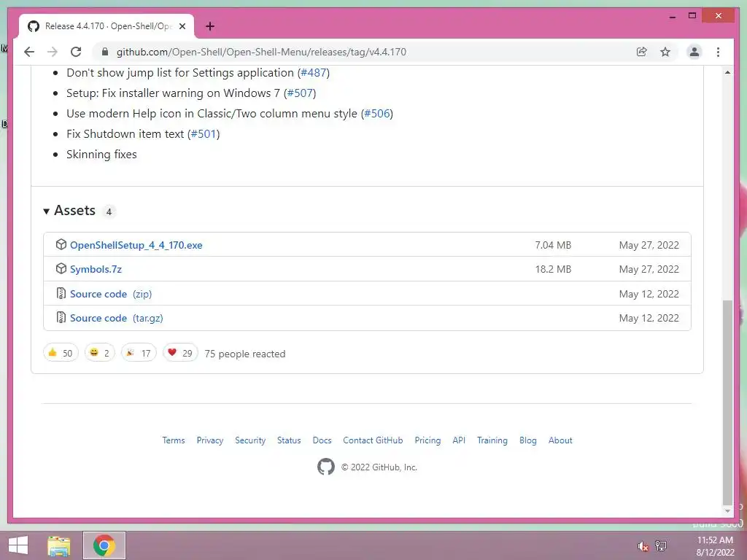The image size is (747, 560).
Task: Open issue #507 link
Action: click(x=300, y=93)
